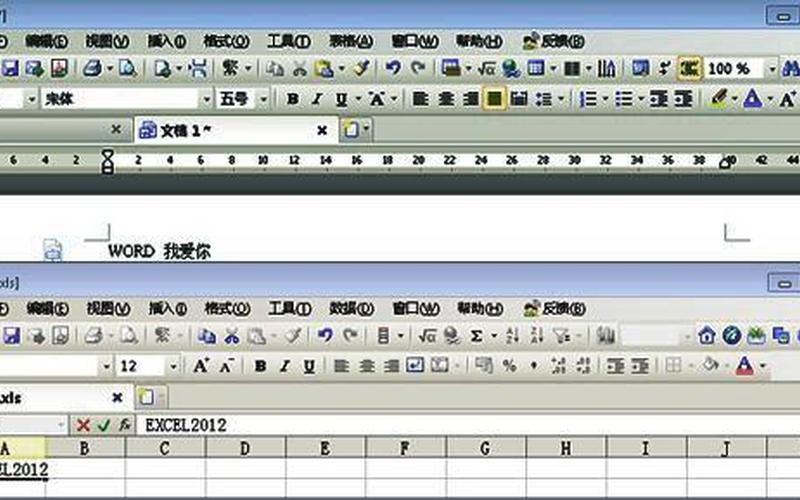Open the fx insert function button
The width and height of the screenshot is (800, 500).
125,424
